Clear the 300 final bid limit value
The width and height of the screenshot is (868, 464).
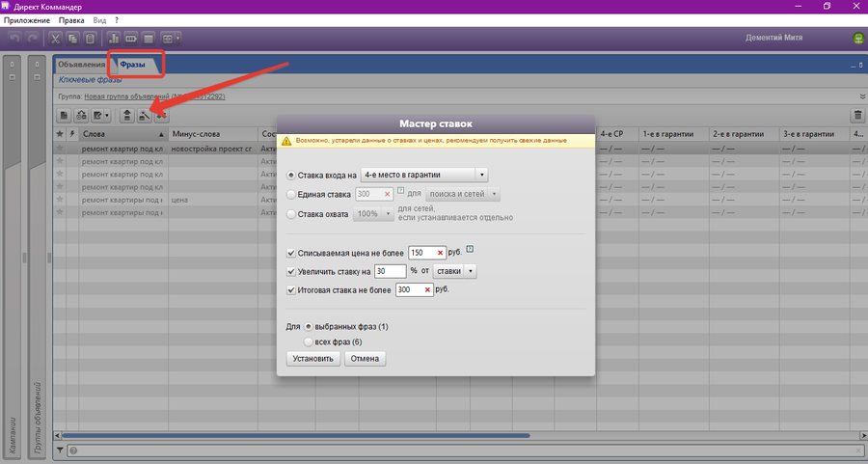pos(427,290)
